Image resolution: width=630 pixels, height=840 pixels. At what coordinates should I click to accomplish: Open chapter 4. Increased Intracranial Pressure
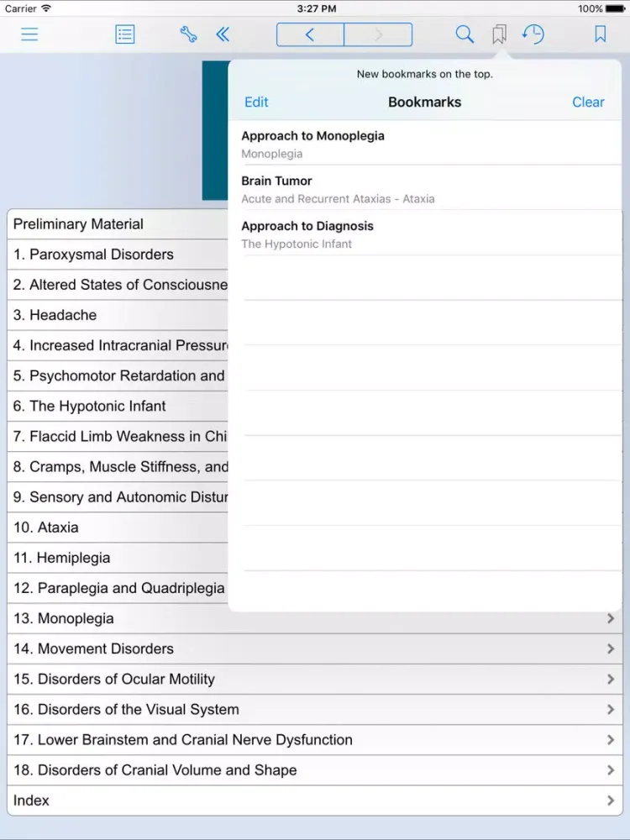(x=118, y=345)
